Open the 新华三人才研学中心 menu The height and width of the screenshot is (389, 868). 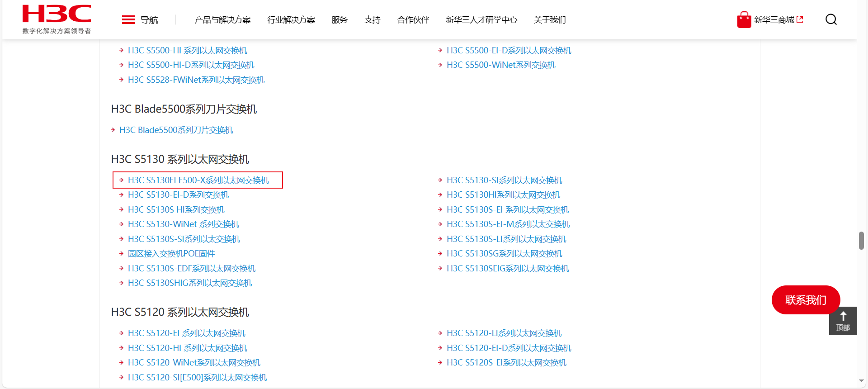pyautogui.click(x=481, y=20)
